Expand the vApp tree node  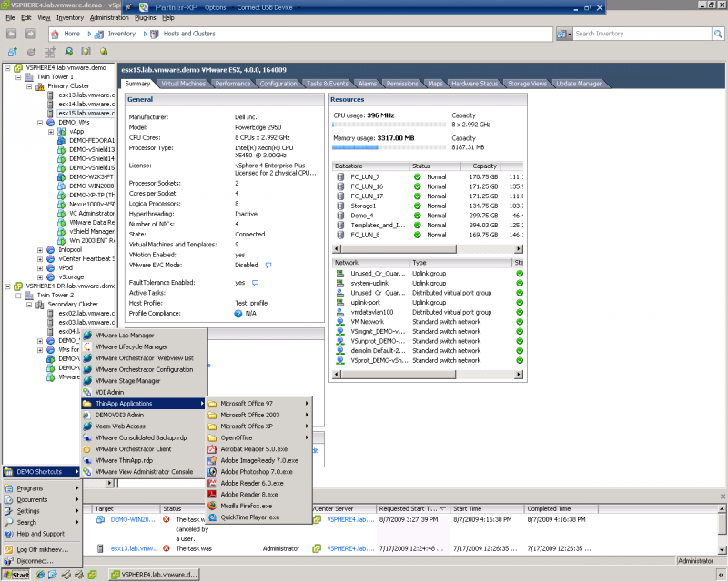tap(51, 132)
